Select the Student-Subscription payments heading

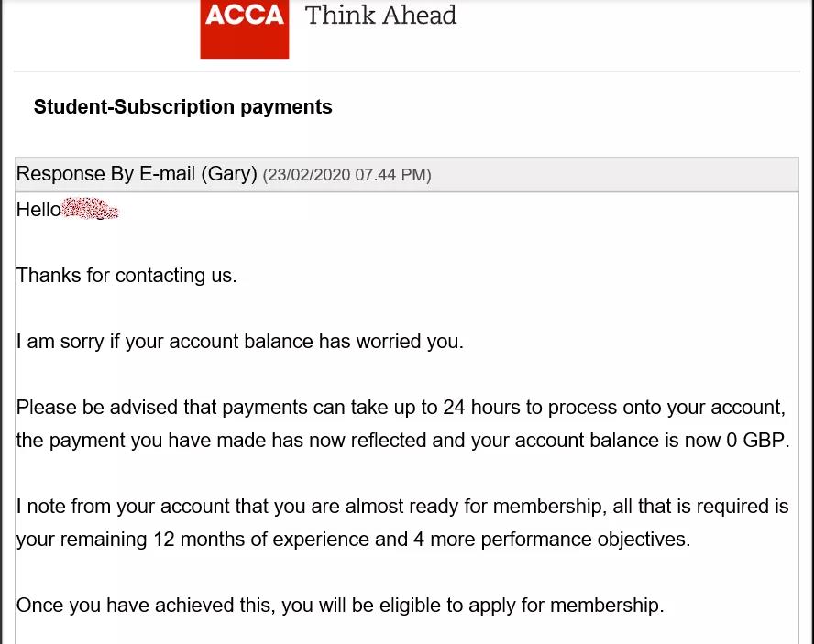[182, 107]
